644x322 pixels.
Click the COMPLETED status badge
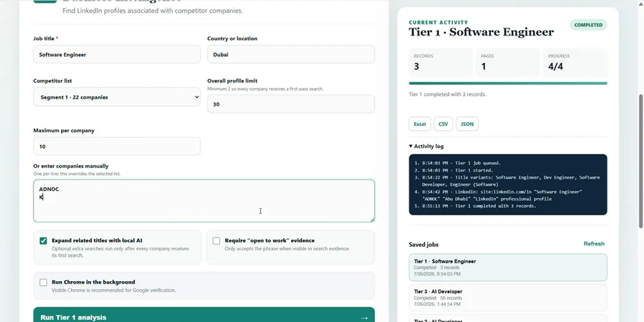coord(588,25)
